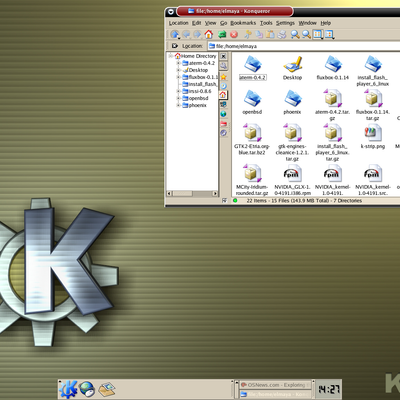Select install_flash_ folder in sidebar tree
The width and height of the screenshot is (400, 400).
point(200,84)
